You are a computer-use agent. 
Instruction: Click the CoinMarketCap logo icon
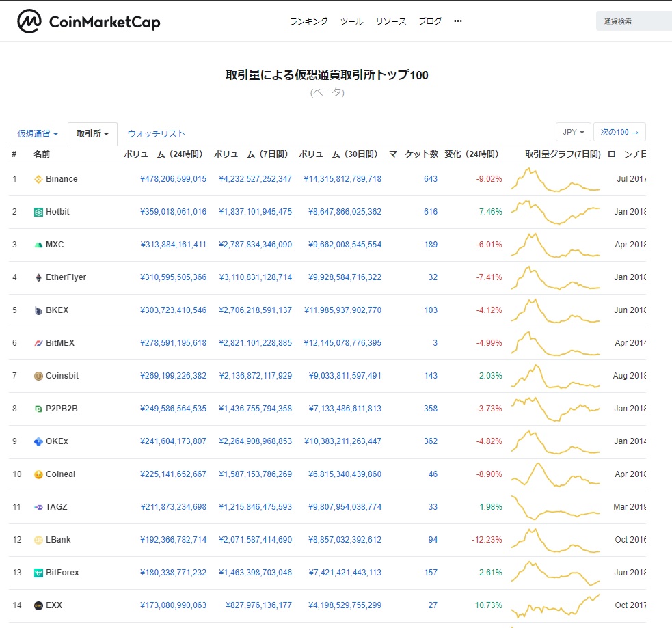[29, 21]
